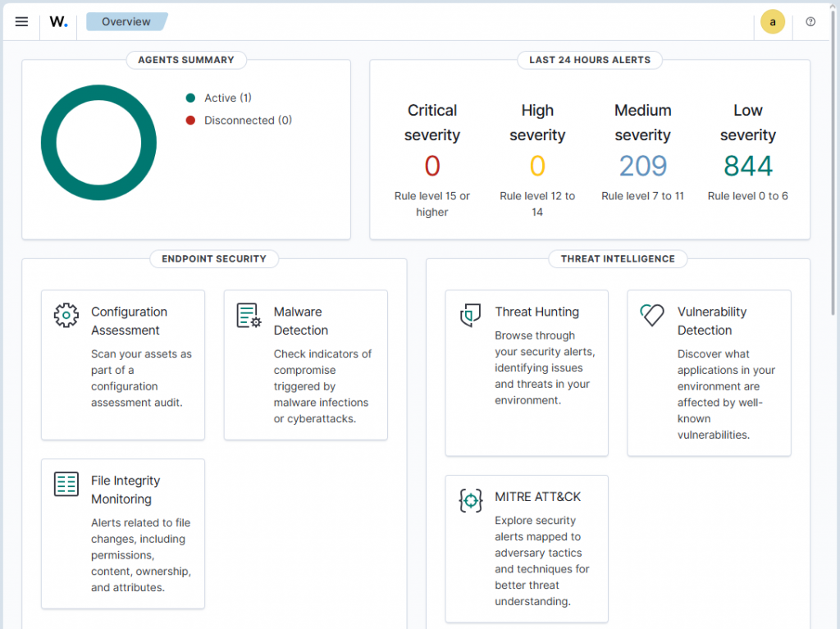Open the user avatar 'a' menu
The height and width of the screenshot is (629, 840).
click(773, 22)
